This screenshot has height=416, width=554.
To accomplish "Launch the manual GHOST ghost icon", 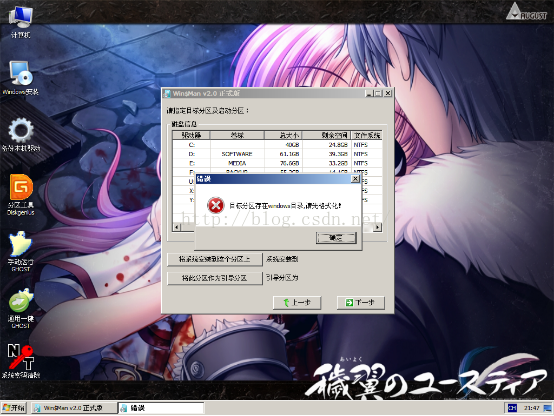I will [x=21, y=251].
